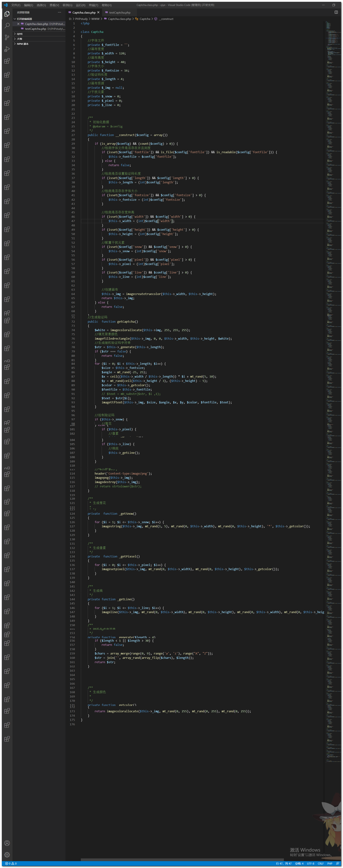Click the feedback icon in status bar

point(338,863)
